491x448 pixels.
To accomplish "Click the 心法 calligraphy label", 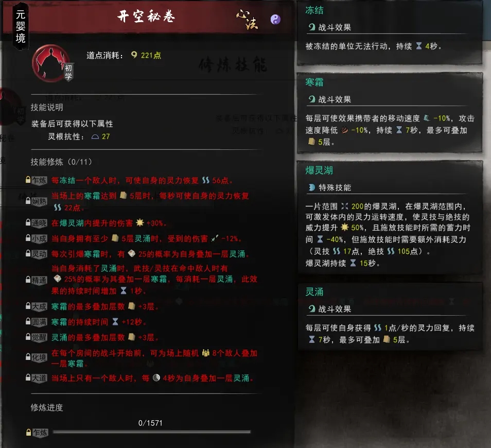I will pyautogui.click(x=247, y=19).
